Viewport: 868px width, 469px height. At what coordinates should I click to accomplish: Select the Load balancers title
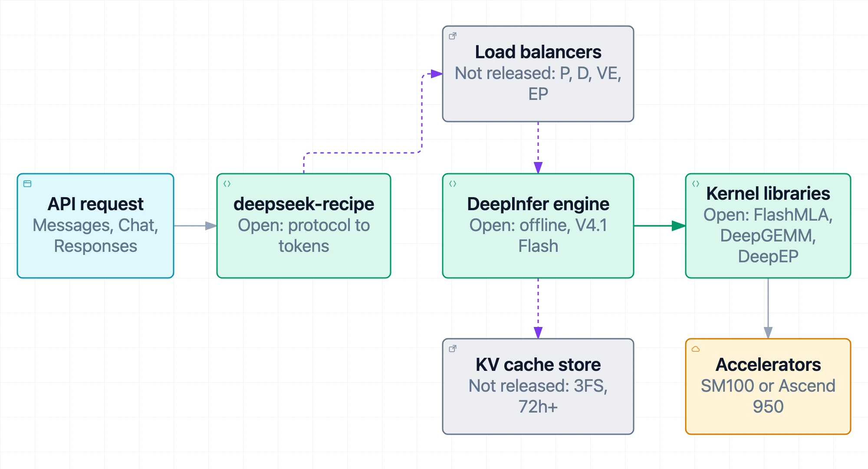tap(538, 52)
